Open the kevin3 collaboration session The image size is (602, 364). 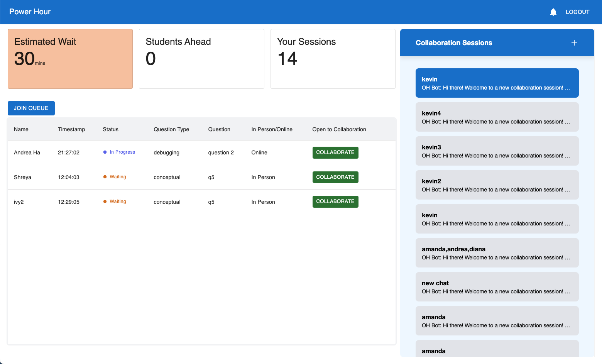pos(497,151)
